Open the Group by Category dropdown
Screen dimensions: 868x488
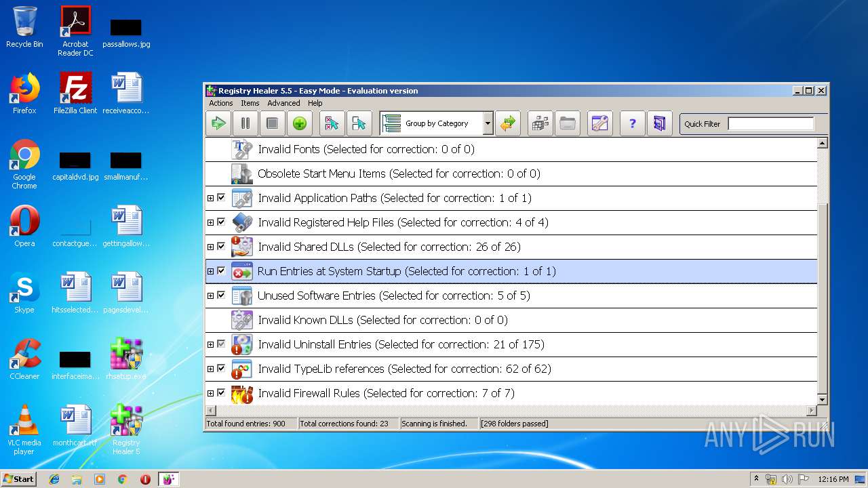488,123
